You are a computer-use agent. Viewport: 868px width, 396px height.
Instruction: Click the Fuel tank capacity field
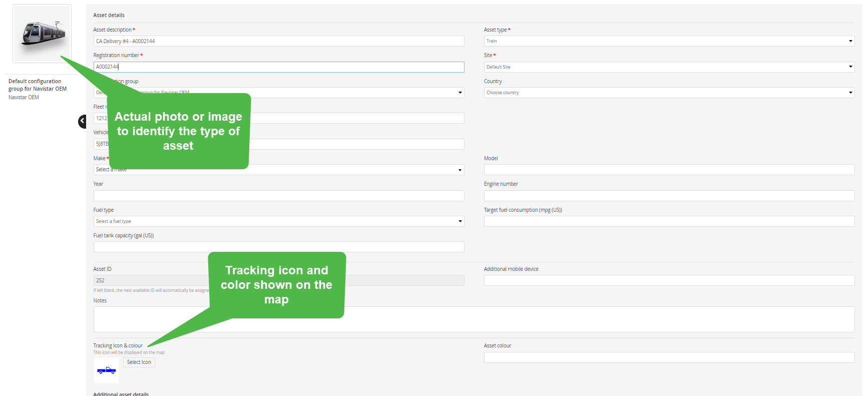[279, 247]
